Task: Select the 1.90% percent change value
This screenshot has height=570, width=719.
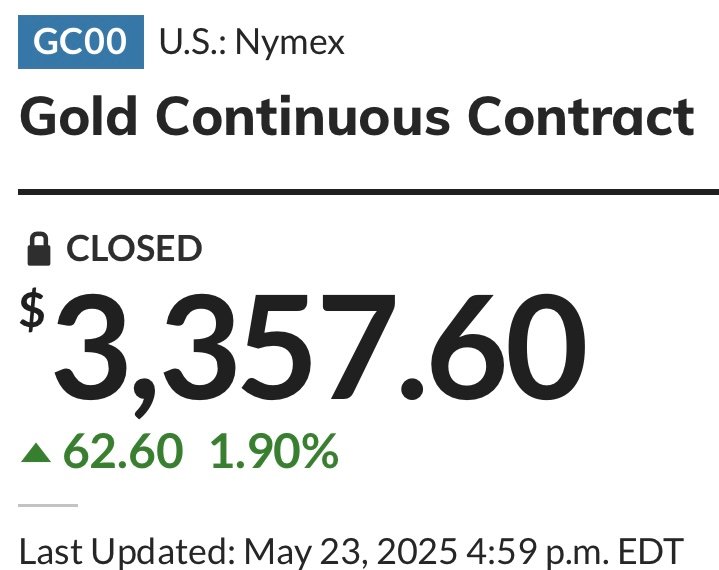Action: 274,451
